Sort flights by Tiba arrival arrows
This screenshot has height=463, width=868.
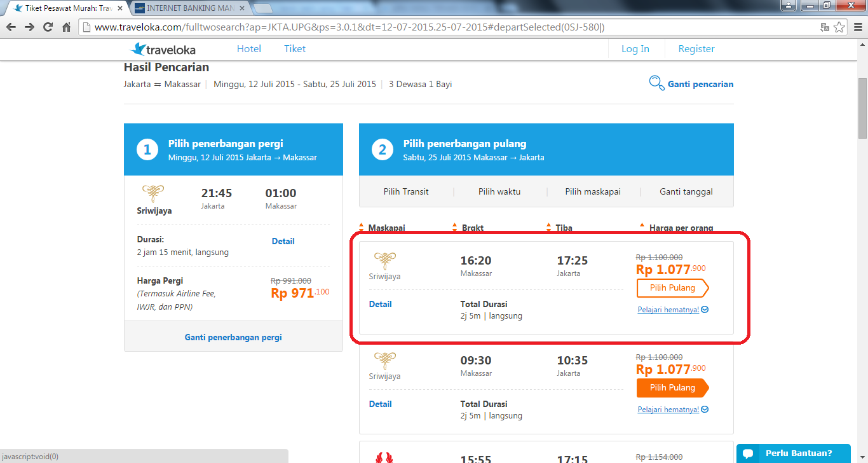point(549,228)
